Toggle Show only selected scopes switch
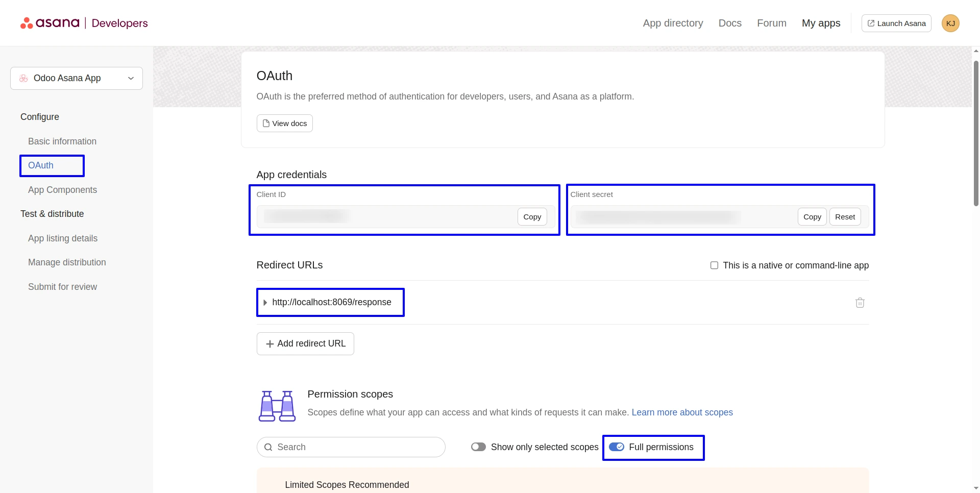The width and height of the screenshot is (980, 493). pyautogui.click(x=478, y=447)
